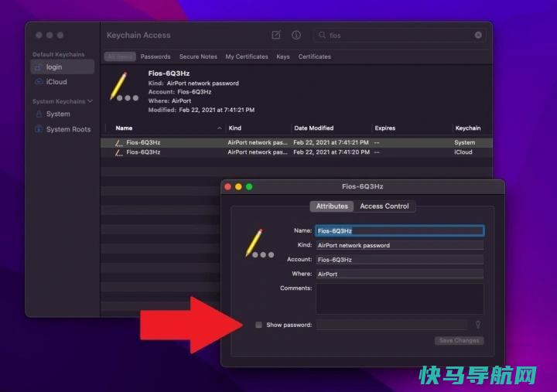
Task: Click the key icon next to Show password
Action: (x=478, y=325)
